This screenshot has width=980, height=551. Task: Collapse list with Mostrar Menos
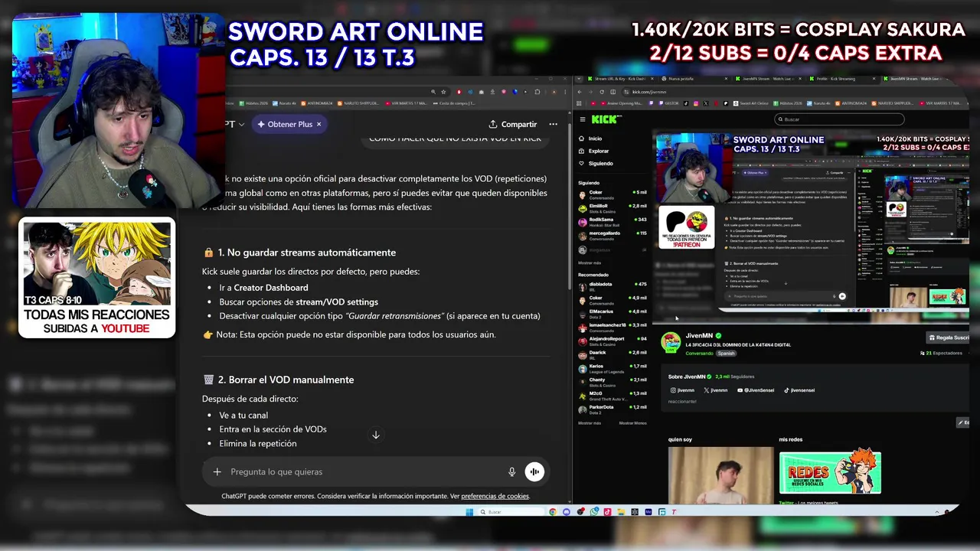(x=632, y=422)
